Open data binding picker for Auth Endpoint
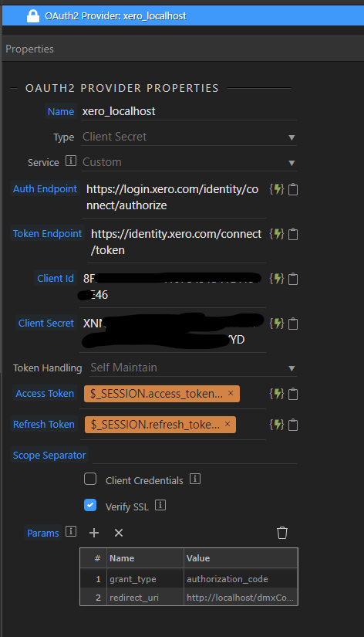Image resolution: width=364 pixels, height=637 pixels. click(276, 189)
